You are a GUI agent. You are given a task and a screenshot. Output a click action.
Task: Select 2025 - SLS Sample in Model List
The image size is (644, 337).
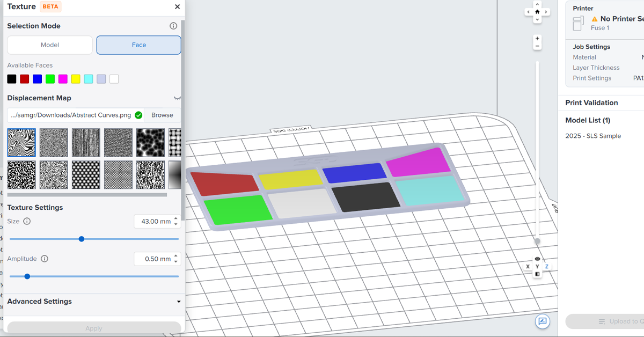click(x=593, y=136)
